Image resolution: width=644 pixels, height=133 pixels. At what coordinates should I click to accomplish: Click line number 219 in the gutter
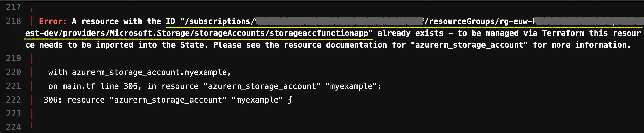[13, 59]
